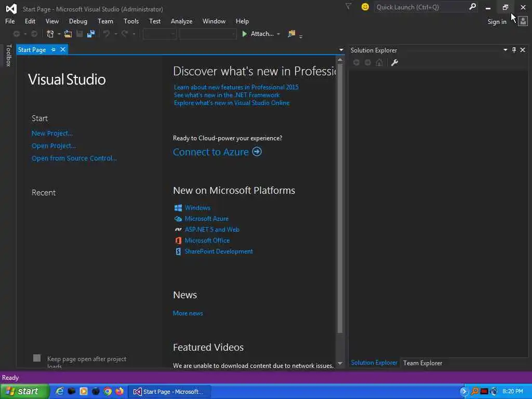The image size is (532, 399).
Task: Click the Undo toolbar icon
Action: pyautogui.click(x=107, y=34)
